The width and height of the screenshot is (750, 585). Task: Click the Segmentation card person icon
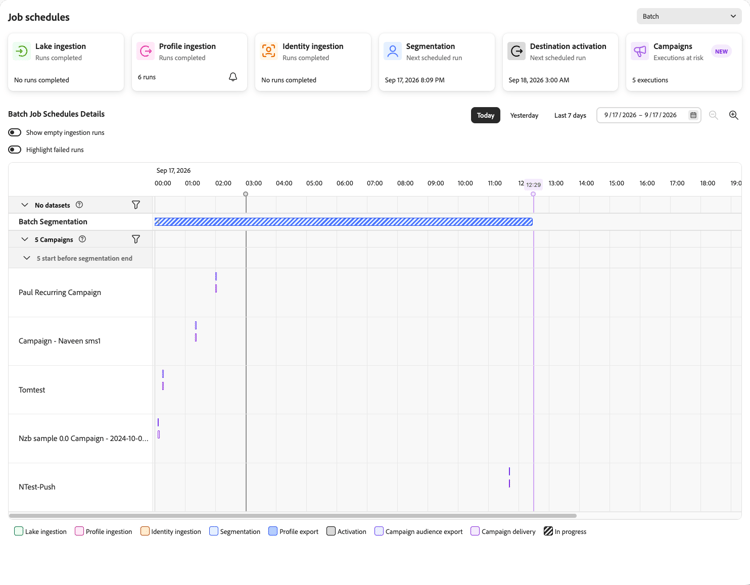(393, 51)
